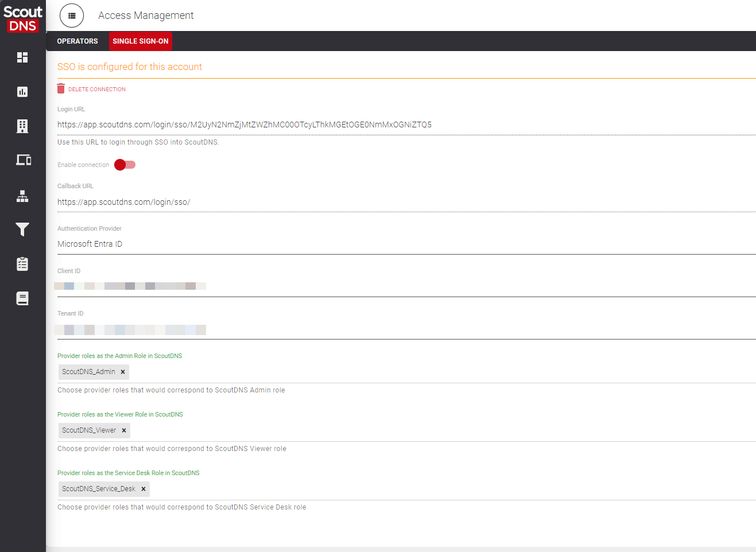Click the "Authentication Provider" field label

pyautogui.click(x=90, y=228)
